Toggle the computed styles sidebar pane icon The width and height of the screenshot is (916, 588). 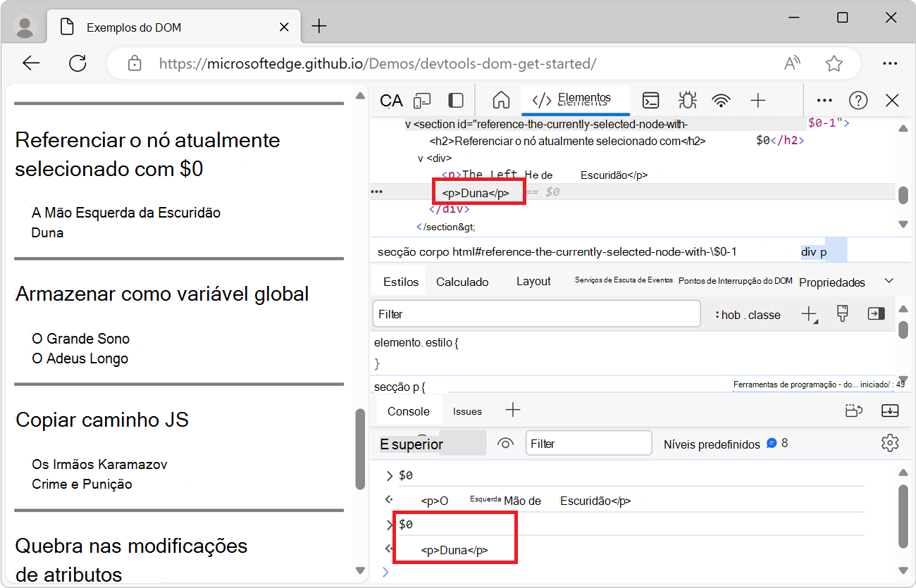pyautogui.click(x=876, y=314)
